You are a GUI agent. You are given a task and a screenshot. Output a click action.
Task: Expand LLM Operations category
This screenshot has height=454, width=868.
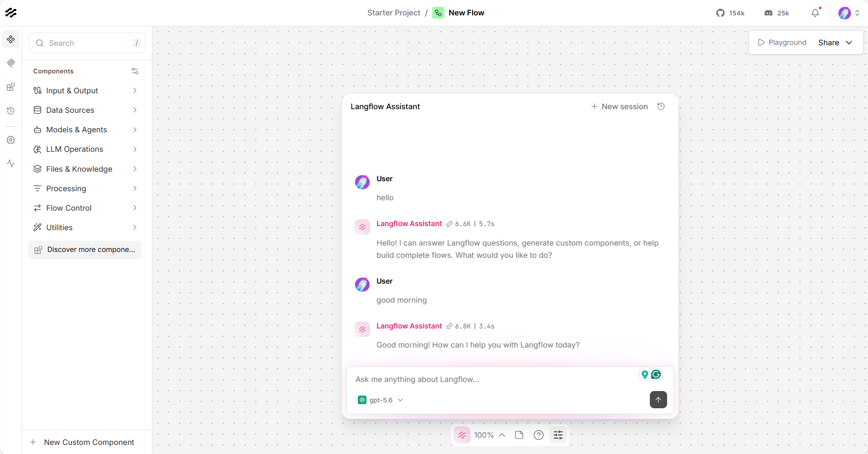point(85,149)
